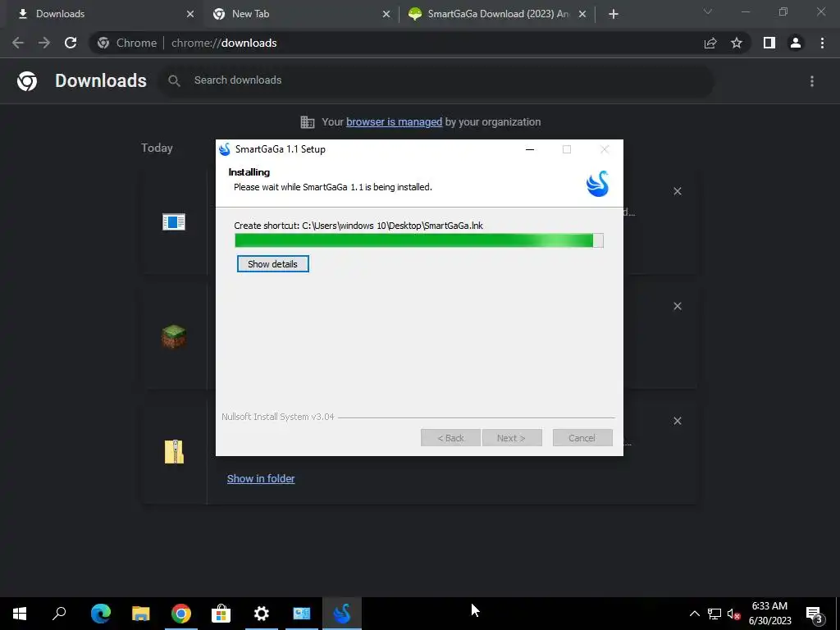Close the New Tab tab
840x630 pixels.
(386, 14)
